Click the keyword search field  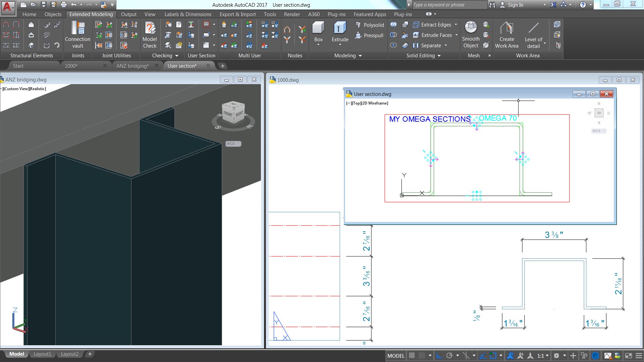pos(449,5)
